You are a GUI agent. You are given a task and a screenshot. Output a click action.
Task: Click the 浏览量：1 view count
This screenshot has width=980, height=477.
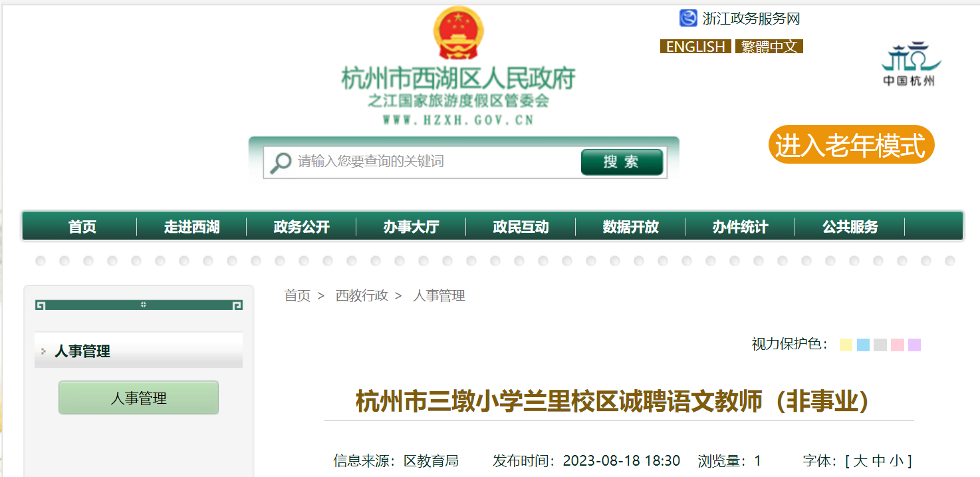(x=729, y=460)
